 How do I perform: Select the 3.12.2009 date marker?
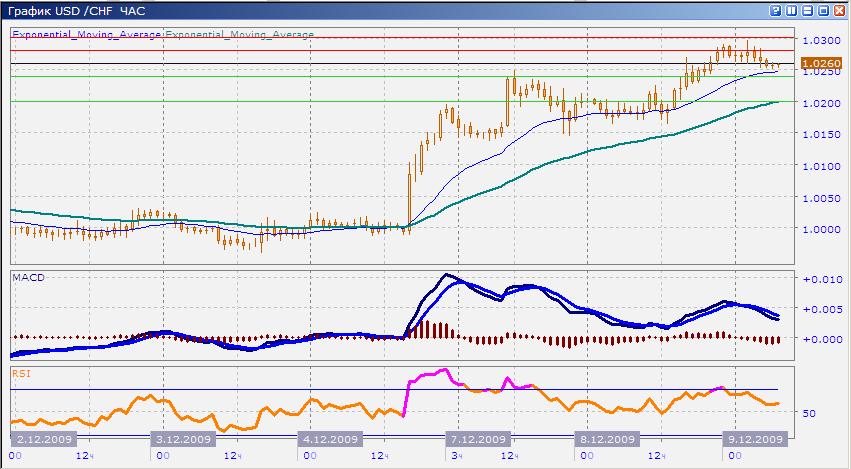182,439
